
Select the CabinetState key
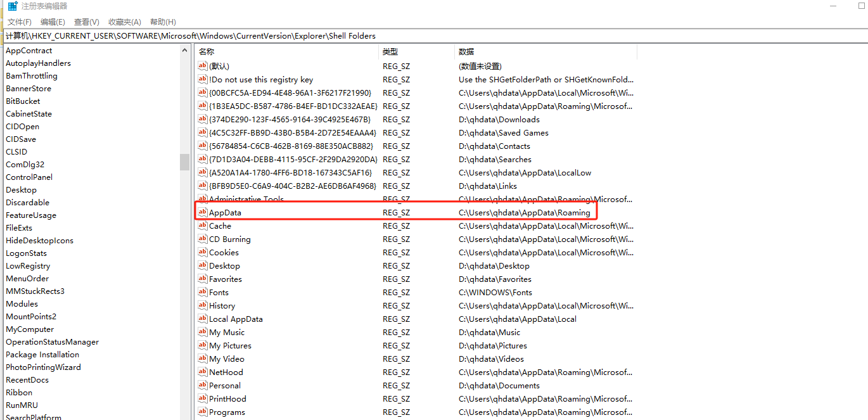click(29, 114)
